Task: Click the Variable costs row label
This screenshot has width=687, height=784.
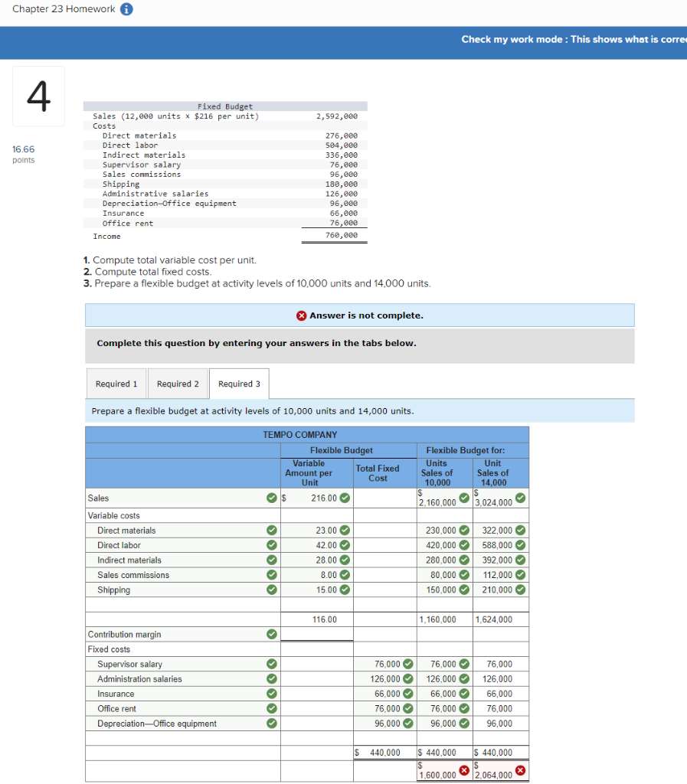Action: [x=113, y=515]
